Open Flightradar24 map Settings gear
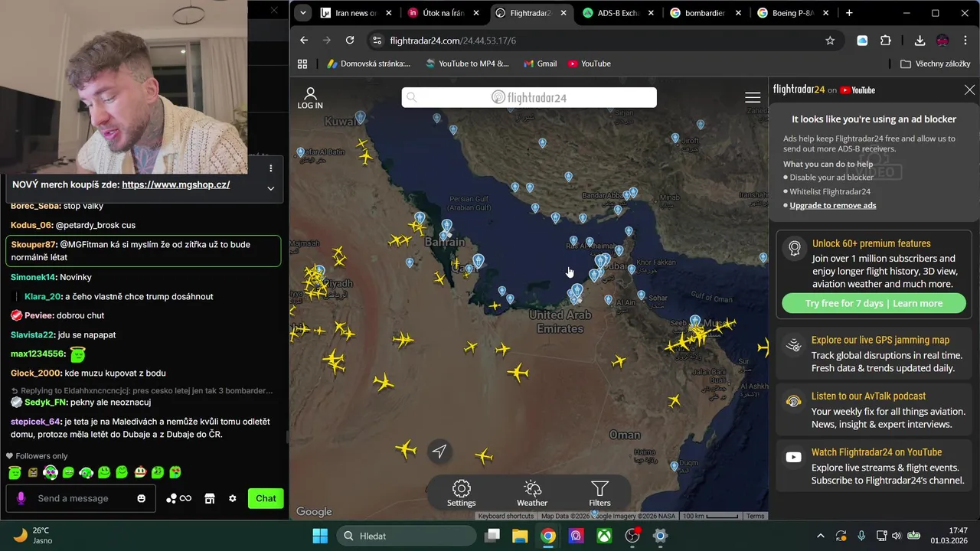Image resolution: width=980 pixels, height=551 pixels. [x=461, y=493]
